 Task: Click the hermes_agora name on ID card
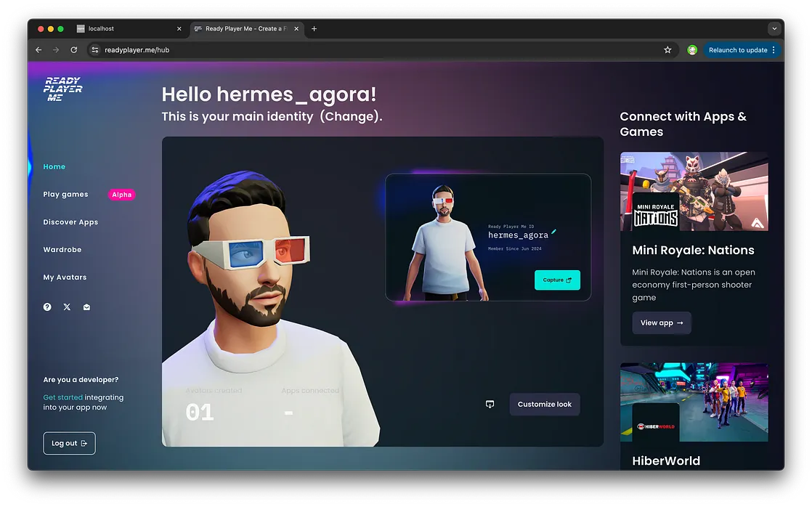[518, 235]
